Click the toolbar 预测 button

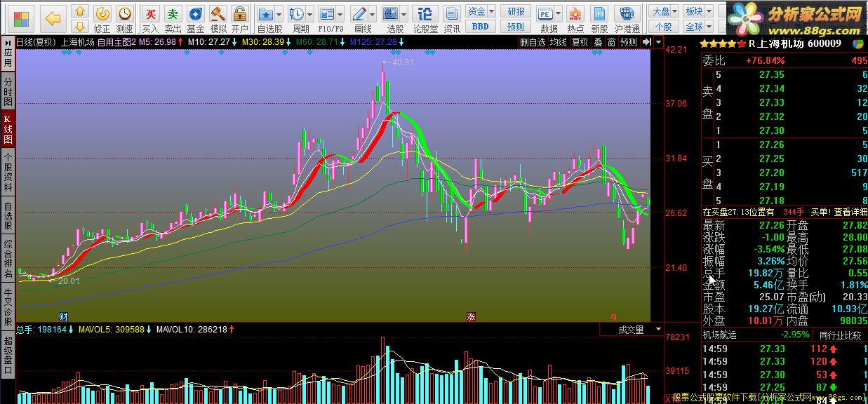click(x=516, y=27)
